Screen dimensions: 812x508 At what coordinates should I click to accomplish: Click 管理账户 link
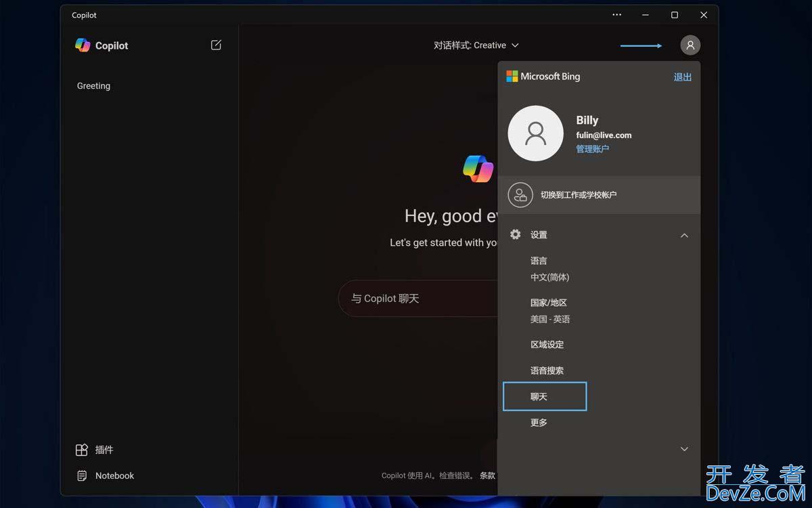[593, 149]
